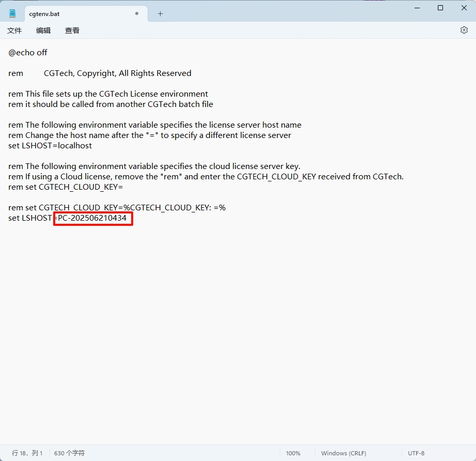This screenshot has height=461, width=476.
Task: Click the highlighted PC-202506210434 hostname text
Action: coord(92,218)
